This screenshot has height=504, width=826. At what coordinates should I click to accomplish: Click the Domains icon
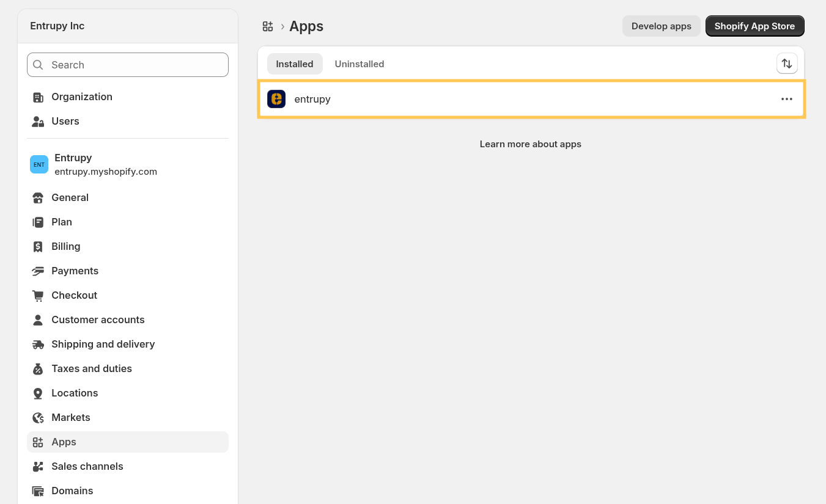click(x=38, y=491)
